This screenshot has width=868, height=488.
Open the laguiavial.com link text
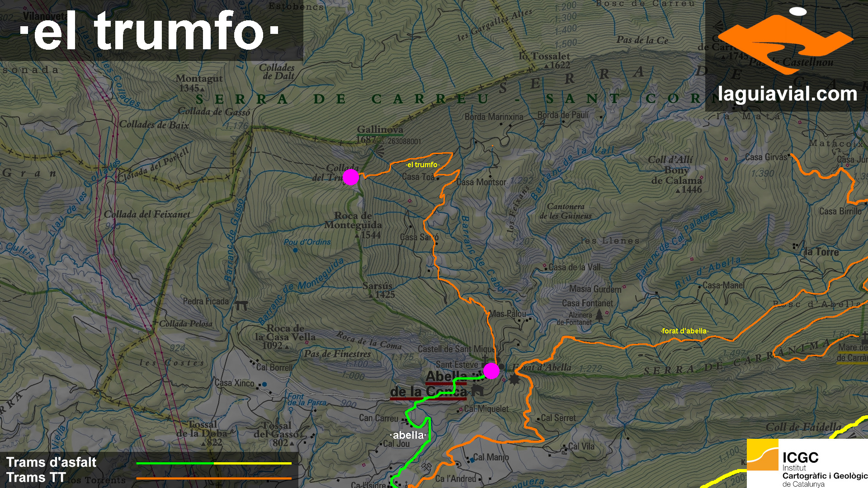pyautogui.click(x=787, y=94)
